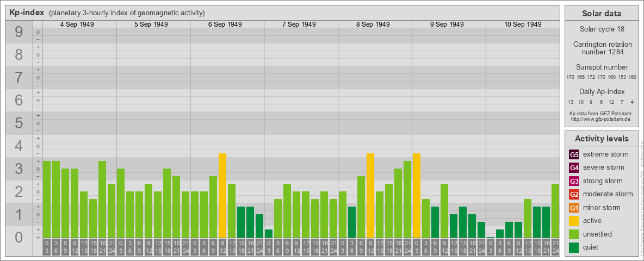
Task: Click the '9 Sep 1949' date header
Action: [x=447, y=24]
